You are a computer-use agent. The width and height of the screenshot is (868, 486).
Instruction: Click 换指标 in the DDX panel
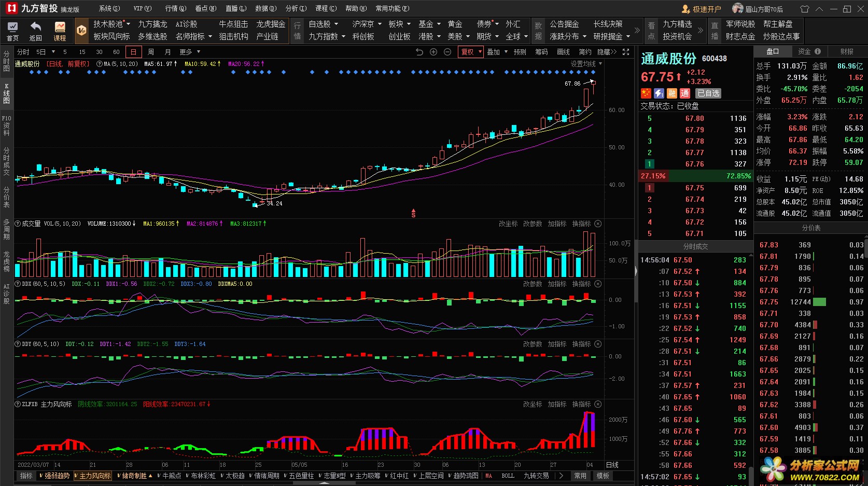coord(581,284)
